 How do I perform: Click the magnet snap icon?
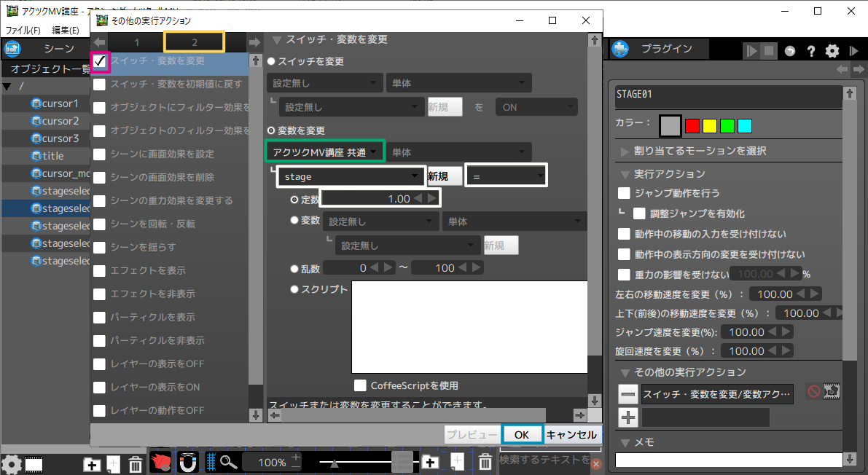[x=187, y=462]
